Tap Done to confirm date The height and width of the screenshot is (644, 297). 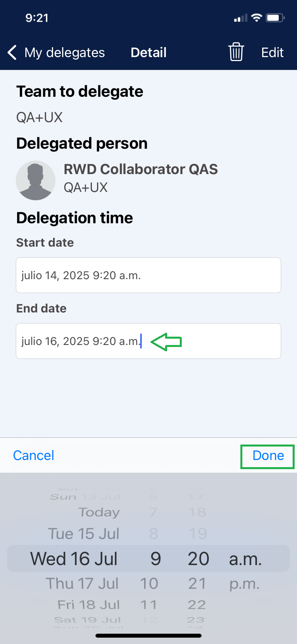(268, 456)
